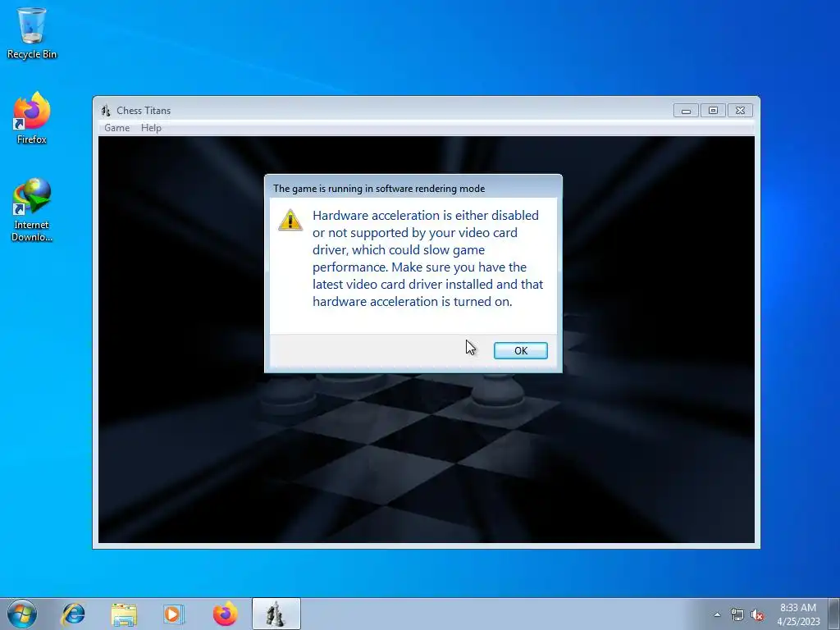The image size is (840, 630).
Task: Maximize the Chess Titans window
Action: pyautogui.click(x=713, y=111)
